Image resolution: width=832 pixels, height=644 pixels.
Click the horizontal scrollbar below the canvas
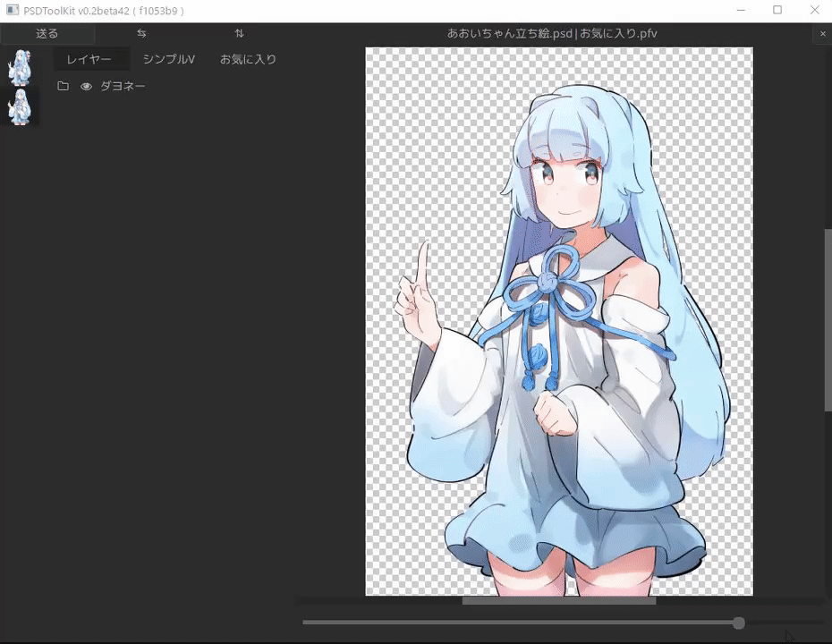click(559, 600)
